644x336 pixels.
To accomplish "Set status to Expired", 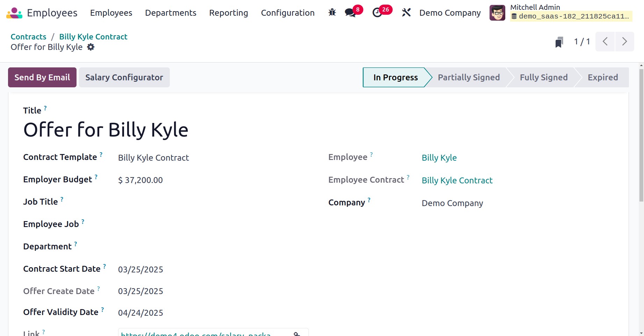I will (x=602, y=78).
